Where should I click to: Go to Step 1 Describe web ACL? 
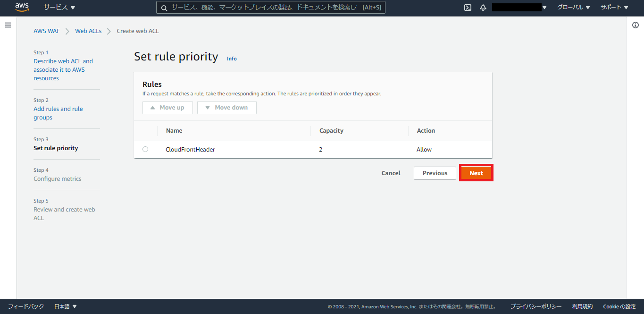(63, 69)
